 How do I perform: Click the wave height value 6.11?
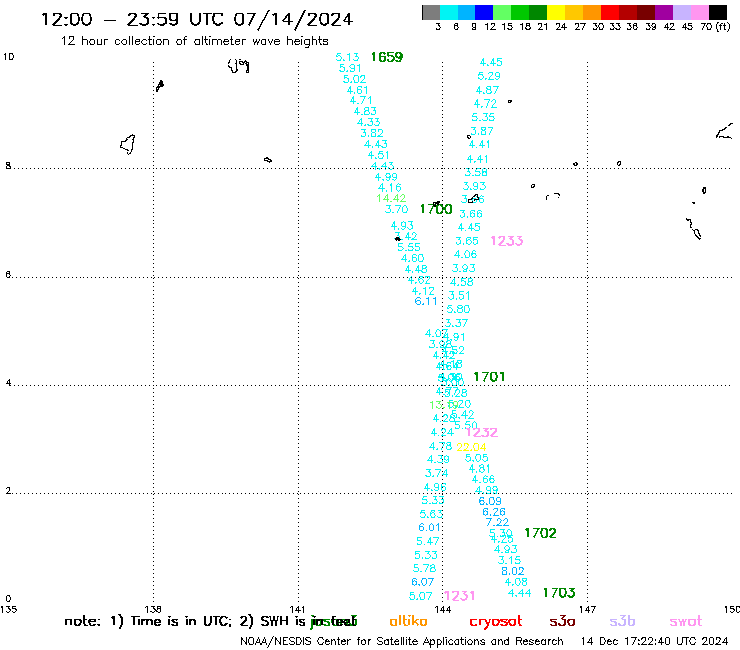pyautogui.click(x=426, y=301)
